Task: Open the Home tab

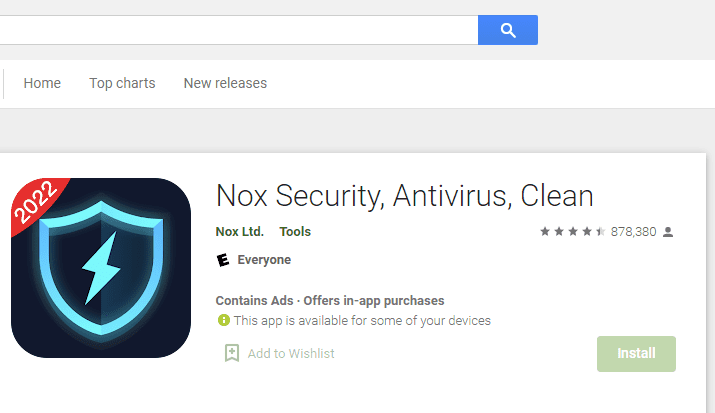Action: pos(42,83)
